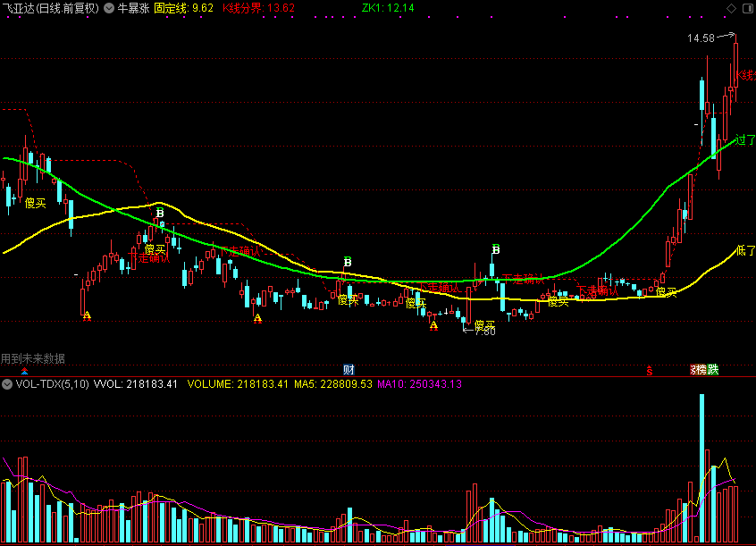Click the red S signal marker

[x=650, y=371]
